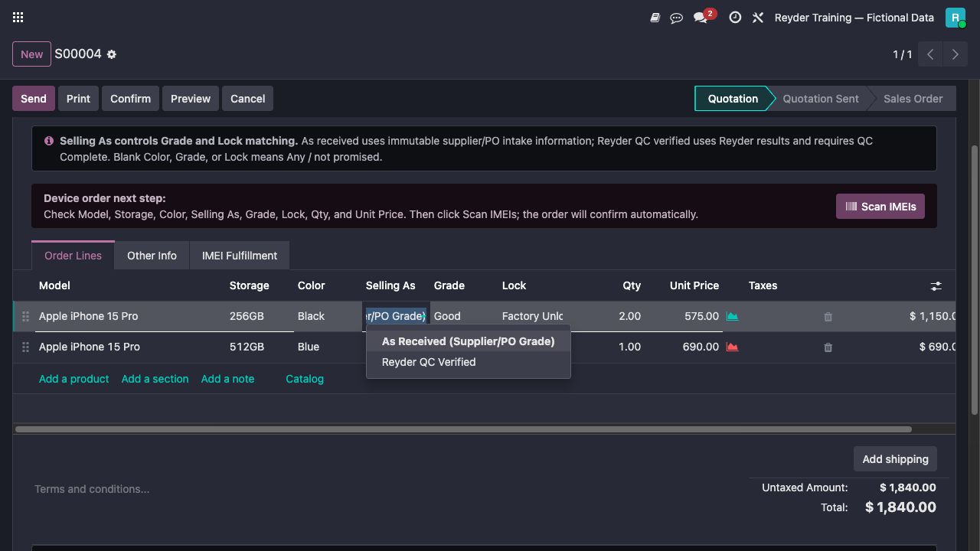
Task: Go to the next record arrow
Action: click(x=955, y=54)
